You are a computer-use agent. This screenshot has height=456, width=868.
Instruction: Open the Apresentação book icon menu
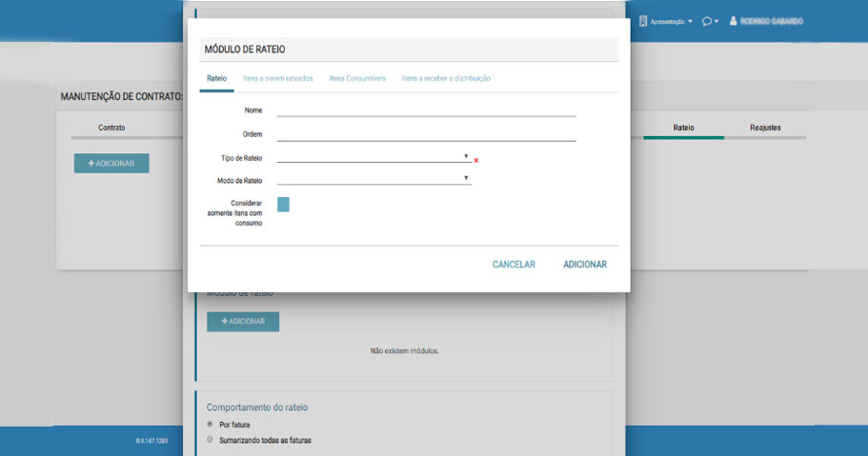tap(643, 21)
